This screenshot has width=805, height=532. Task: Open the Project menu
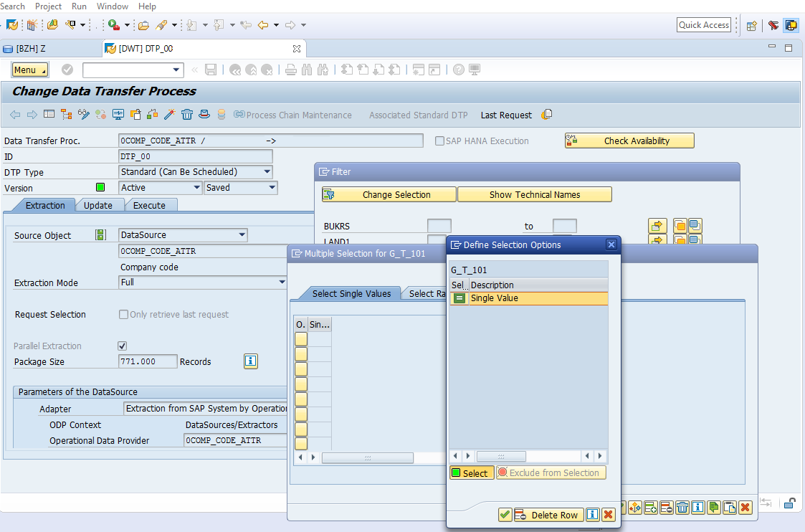(x=48, y=6)
